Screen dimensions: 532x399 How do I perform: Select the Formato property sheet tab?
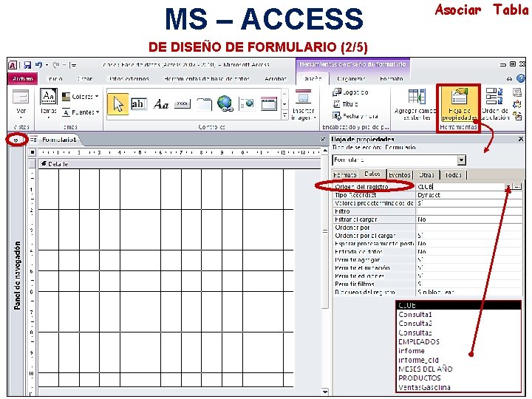[345, 174]
